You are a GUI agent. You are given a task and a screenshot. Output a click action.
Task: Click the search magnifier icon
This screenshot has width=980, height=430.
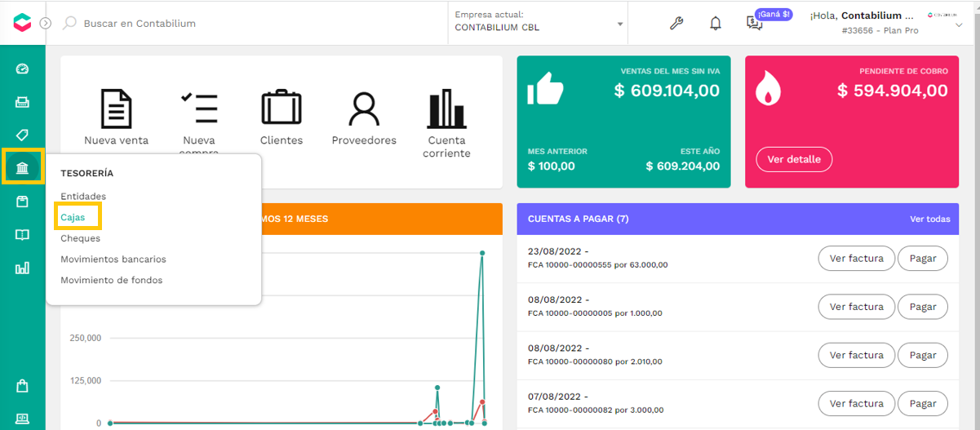coord(69,24)
